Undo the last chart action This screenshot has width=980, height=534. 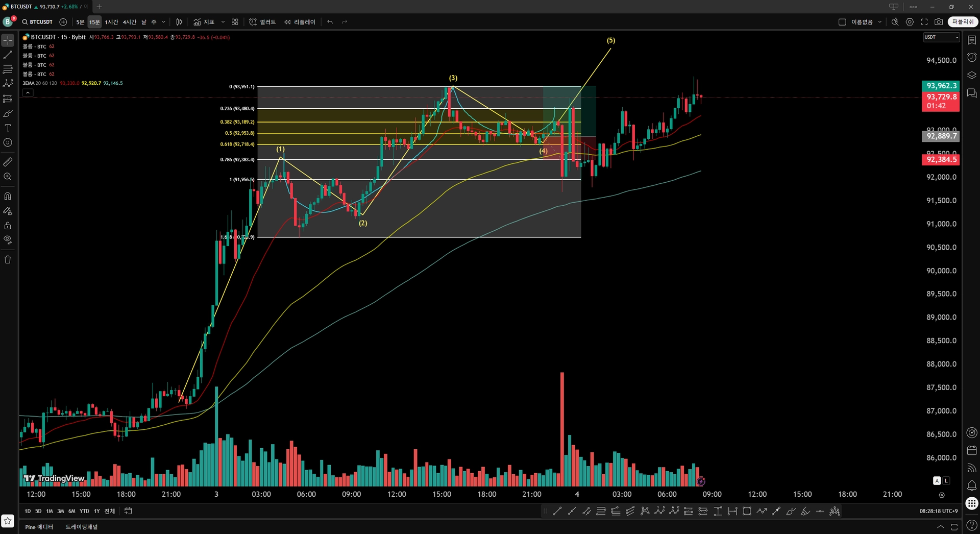(330, 22)
